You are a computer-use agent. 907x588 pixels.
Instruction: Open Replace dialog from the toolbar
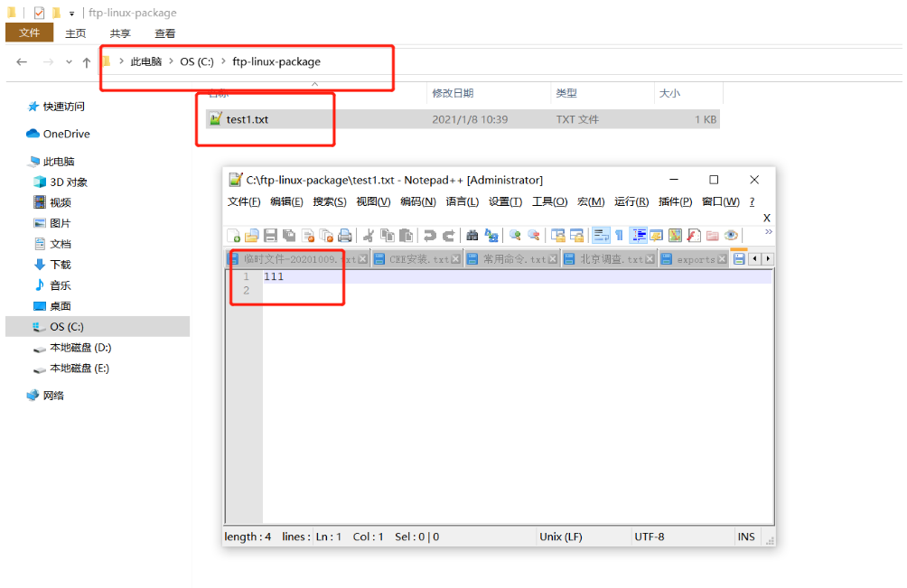491,236
